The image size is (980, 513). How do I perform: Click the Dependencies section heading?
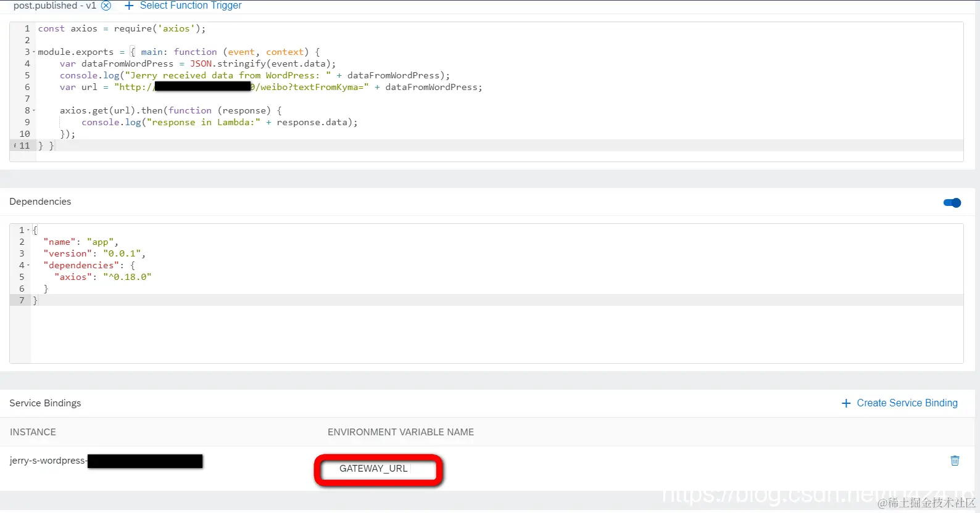pos(40,202)
